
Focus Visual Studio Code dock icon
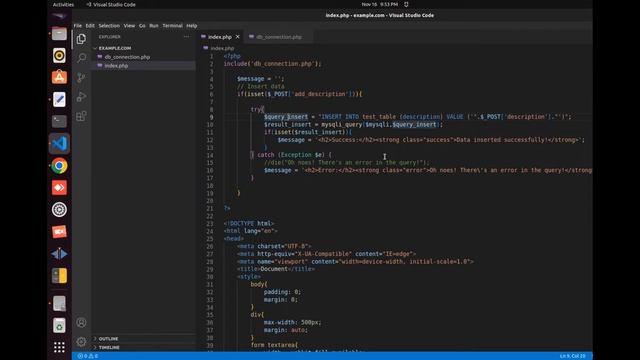pos(59,143)
